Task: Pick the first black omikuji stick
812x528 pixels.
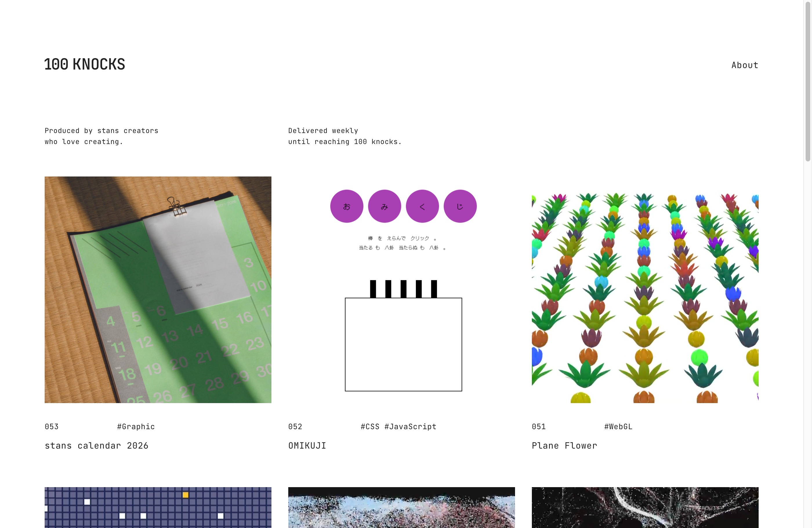Action: pyautogui.click(x=373, y=289)
